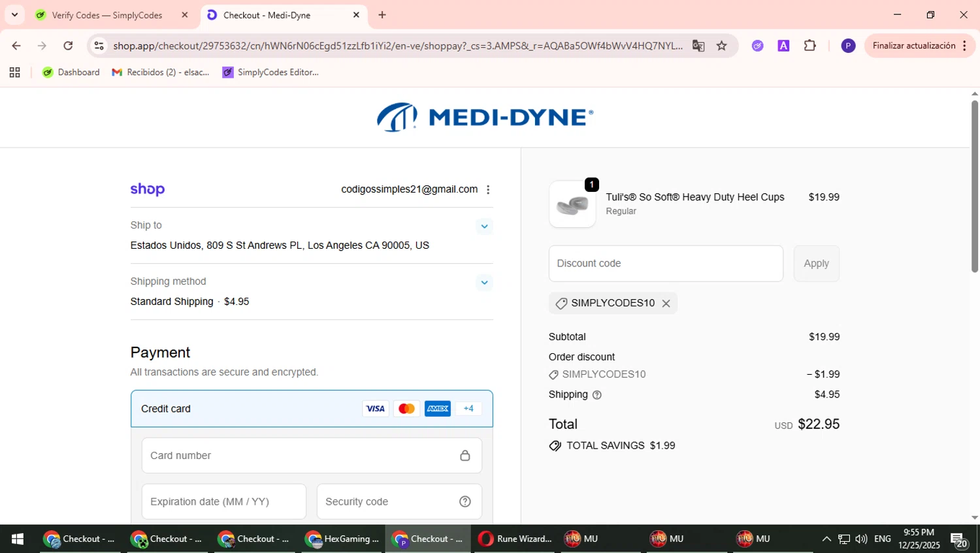Open the Recibidos Gmail bookmark
The width and height of the screenshot is (980, 553).
coord(161,72)
